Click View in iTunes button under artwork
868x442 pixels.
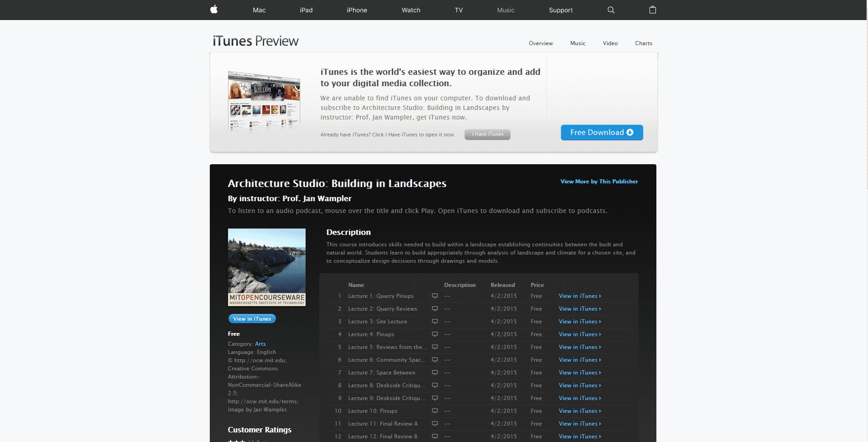click(x=252, y=319)
